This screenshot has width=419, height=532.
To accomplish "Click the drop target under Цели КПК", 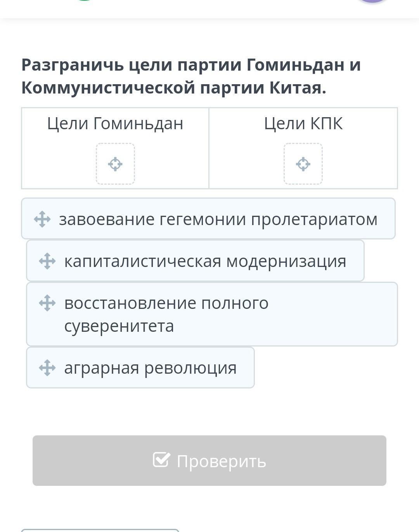I will [x=303, y=164].
